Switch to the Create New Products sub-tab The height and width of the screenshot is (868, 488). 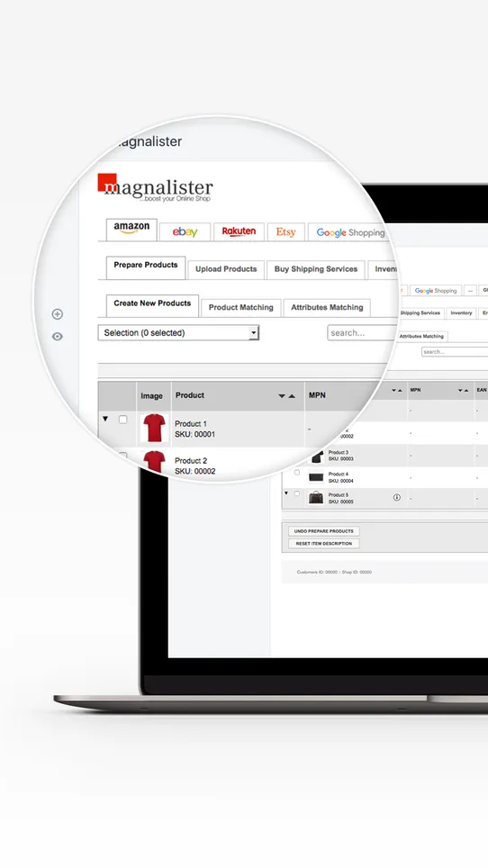click(x=152, y=305)
